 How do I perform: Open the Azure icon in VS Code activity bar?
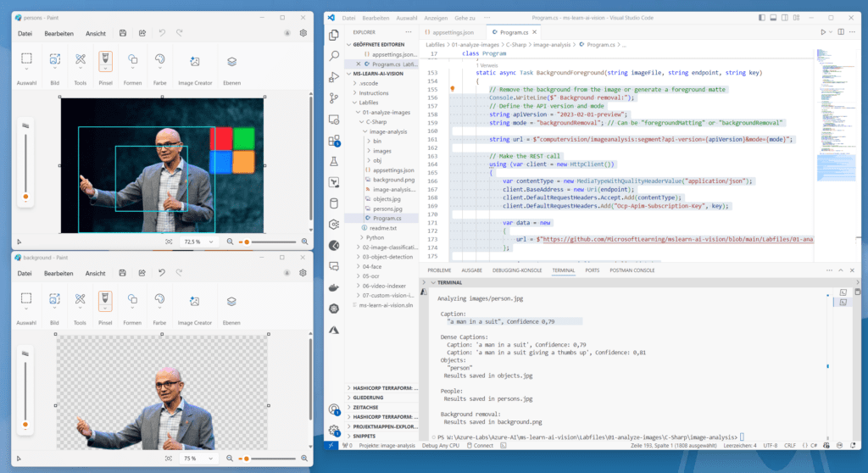pyautogui.click(x=334, y=330)
